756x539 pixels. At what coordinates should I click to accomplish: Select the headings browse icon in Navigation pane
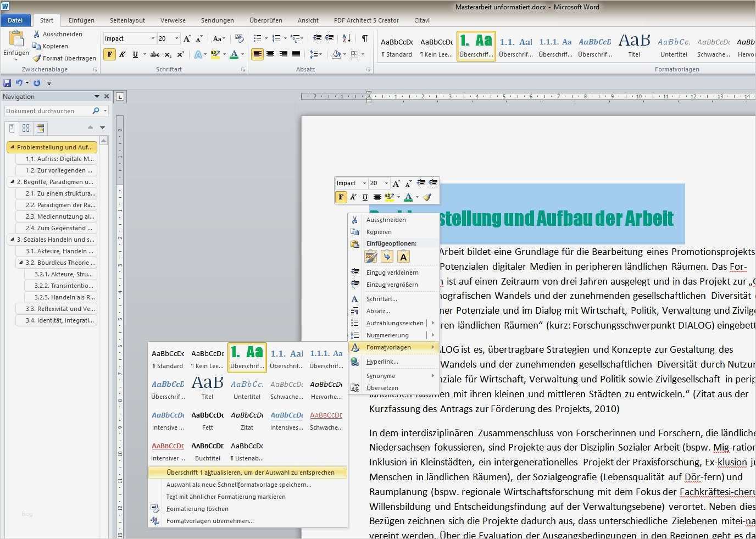(12, 128)
